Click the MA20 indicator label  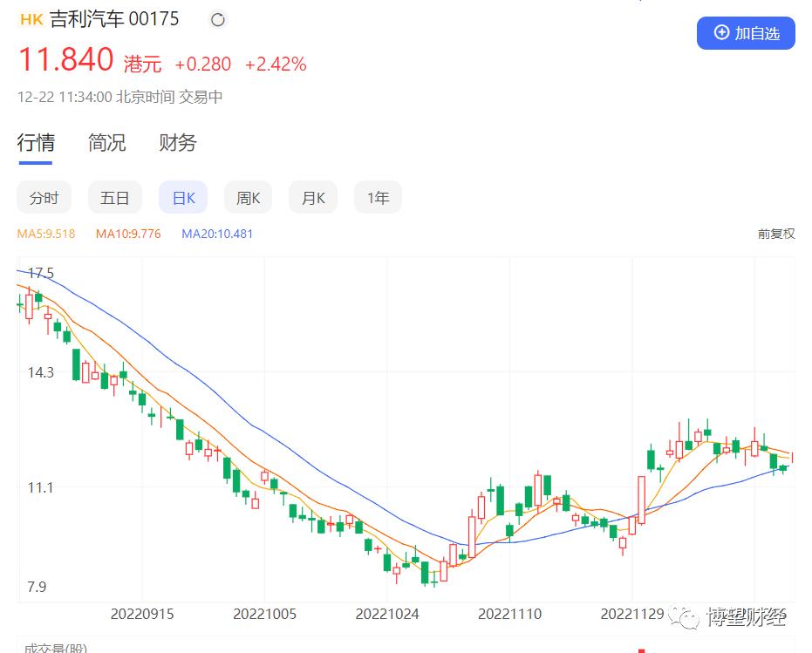point(217,234)
